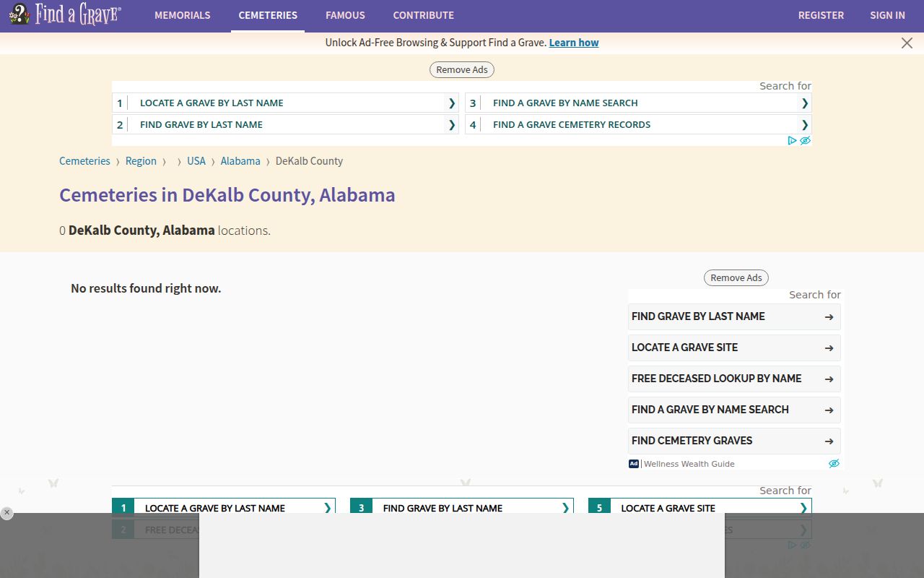Go to Alabama breadcrumb
The width and height of the screenshot is (924, 578).
coord(240,161)
